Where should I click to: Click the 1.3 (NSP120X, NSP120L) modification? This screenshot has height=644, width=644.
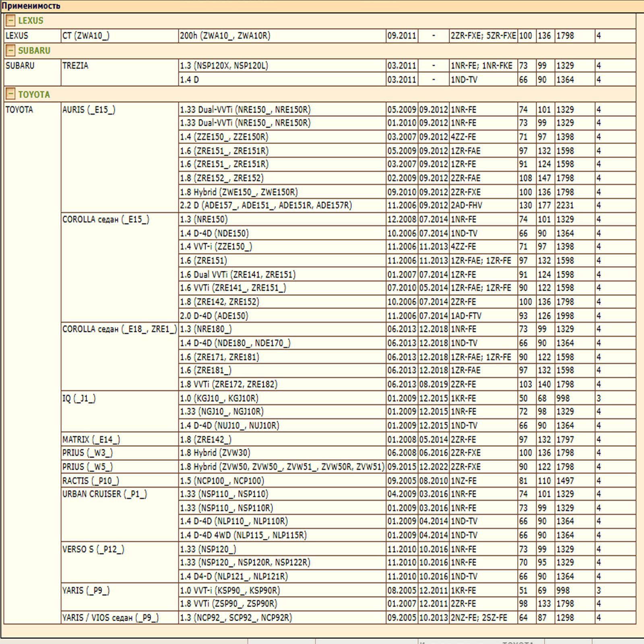(224, 66)
